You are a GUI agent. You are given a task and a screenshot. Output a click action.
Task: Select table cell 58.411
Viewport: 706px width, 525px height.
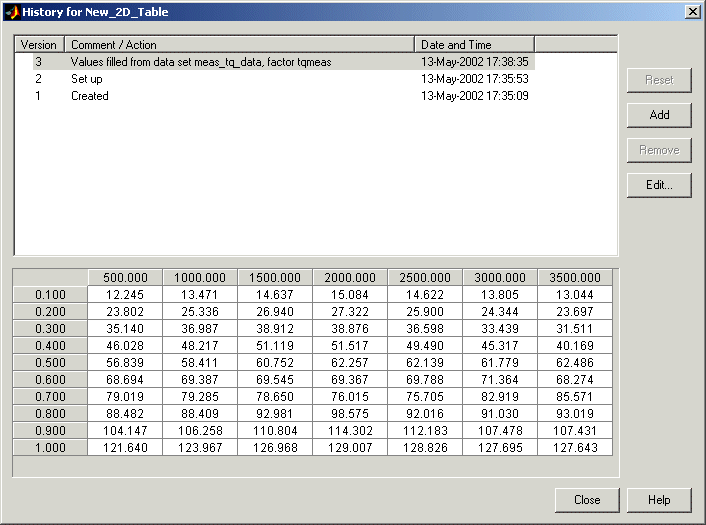(x=200, y=362)
